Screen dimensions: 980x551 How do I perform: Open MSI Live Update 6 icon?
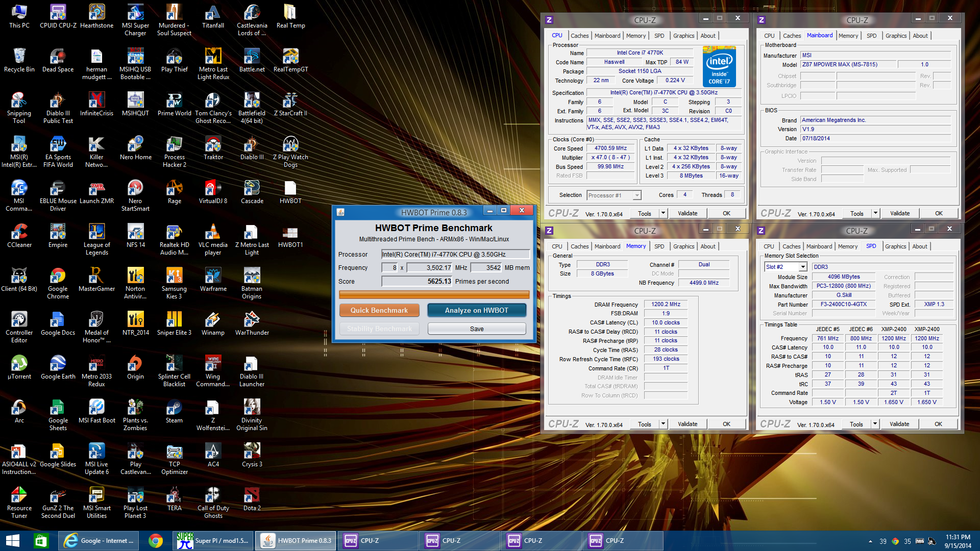[x=97, y=459]
